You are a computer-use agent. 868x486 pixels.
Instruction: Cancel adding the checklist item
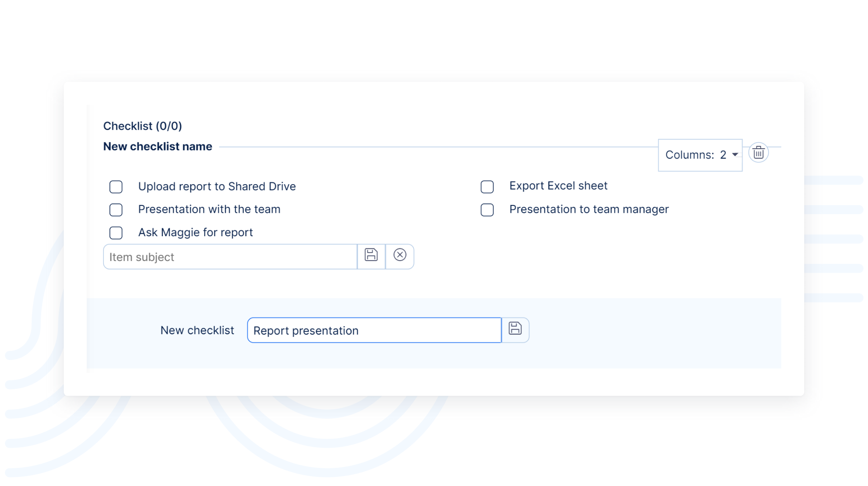pyautogui.click(x=400, y=256)
